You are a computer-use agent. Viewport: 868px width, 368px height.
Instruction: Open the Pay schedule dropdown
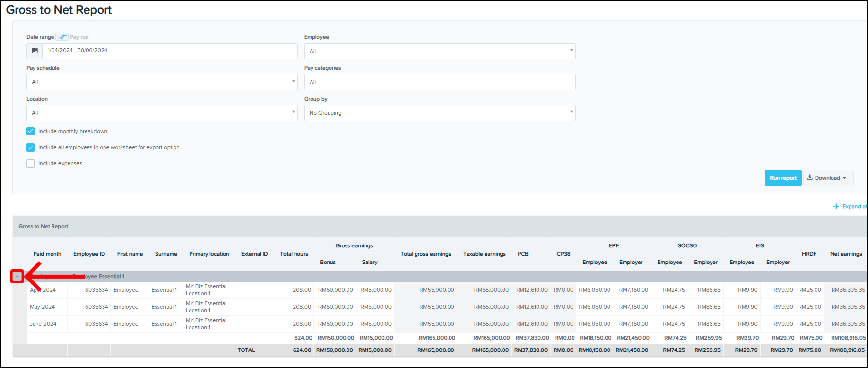tap(161, 82)
